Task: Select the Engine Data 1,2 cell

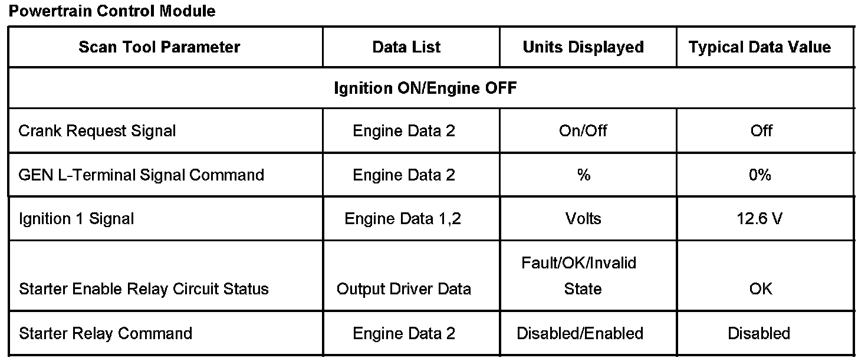Action: click(x=403, y=219)
